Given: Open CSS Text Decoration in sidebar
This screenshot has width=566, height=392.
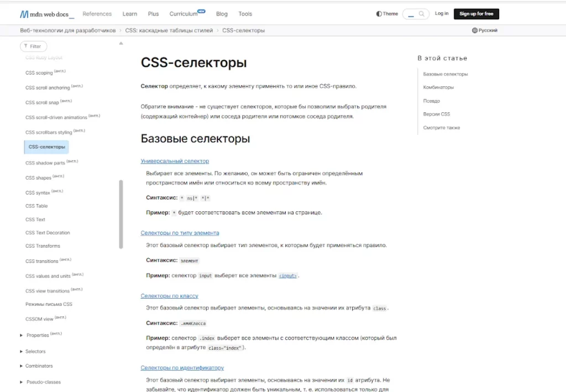Looking at the screenshot, I should tap(48, 233).
